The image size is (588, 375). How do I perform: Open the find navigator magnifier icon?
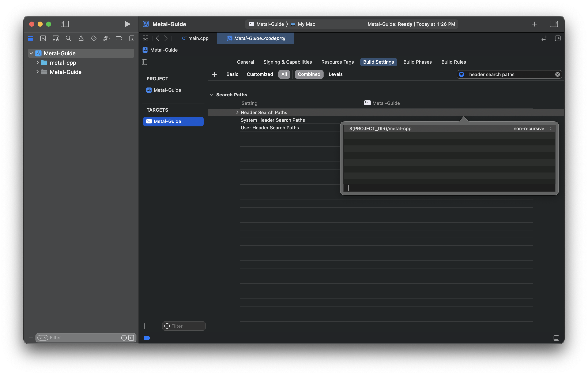coord(68,38)
